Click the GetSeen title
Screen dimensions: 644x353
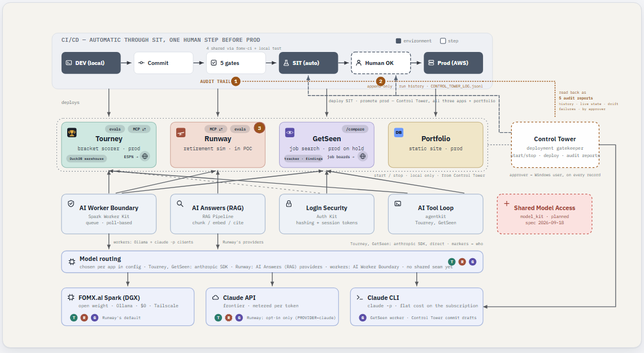(x=327, y=139)
